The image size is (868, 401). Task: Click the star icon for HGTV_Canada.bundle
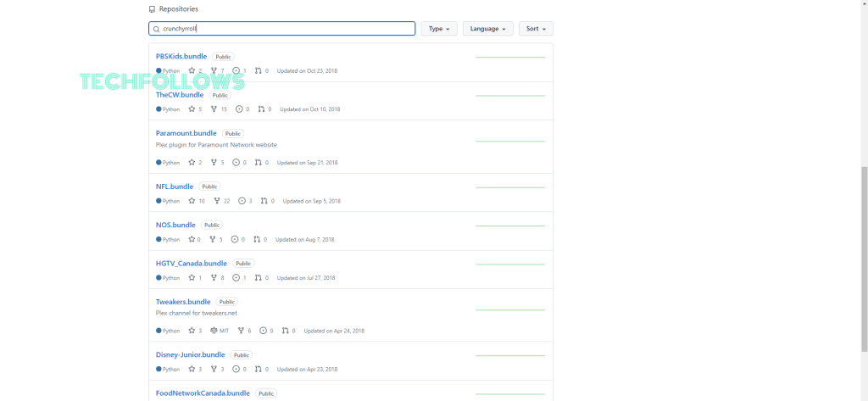point(192,277)
